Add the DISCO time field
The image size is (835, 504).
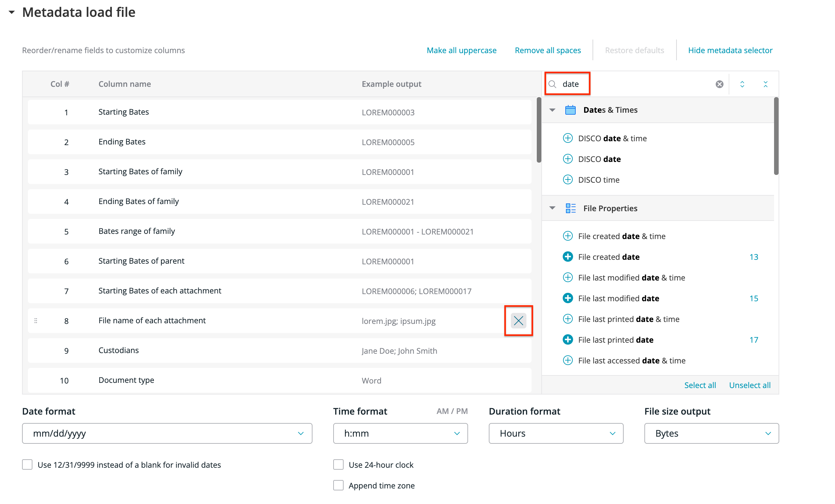point(568,179)
